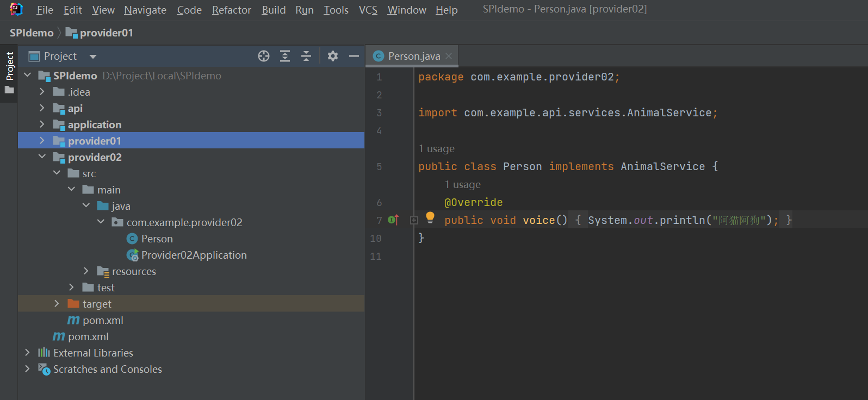Click the Expand All toolbar icon

285,56
